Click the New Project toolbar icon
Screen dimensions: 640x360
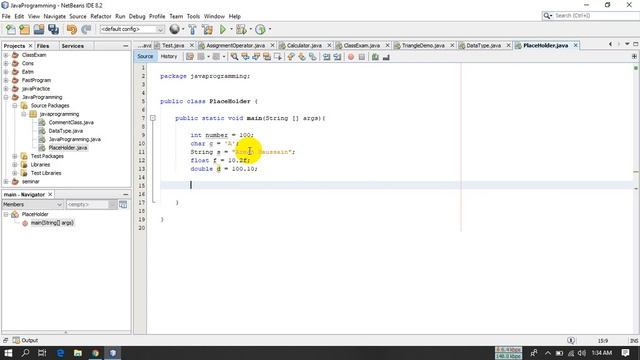[24, 29]
